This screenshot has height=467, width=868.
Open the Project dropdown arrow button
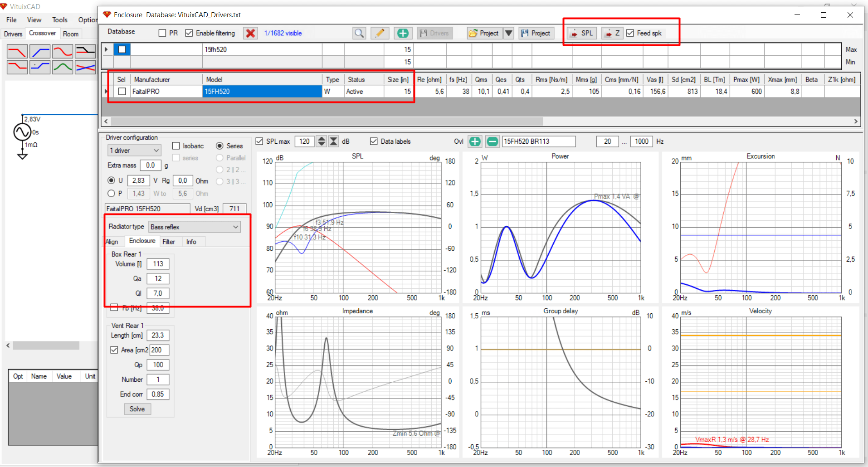(x=509, y=33)
